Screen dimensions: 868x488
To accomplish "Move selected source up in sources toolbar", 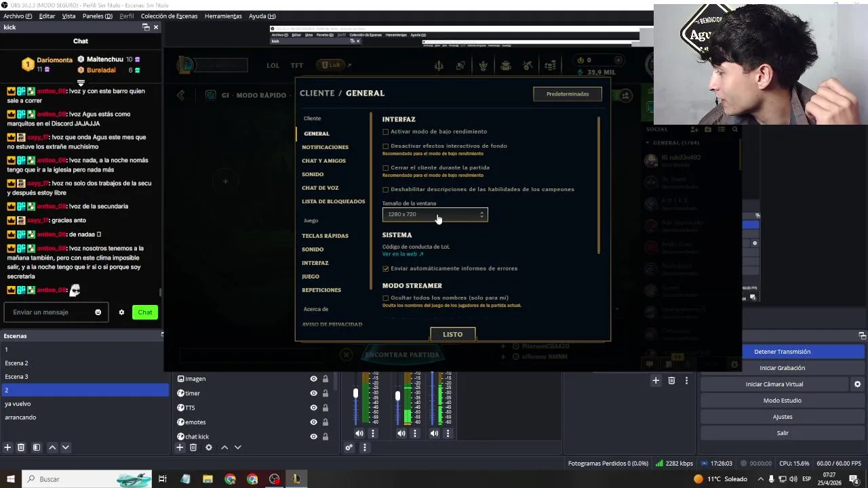I will (x=224, y=447).
